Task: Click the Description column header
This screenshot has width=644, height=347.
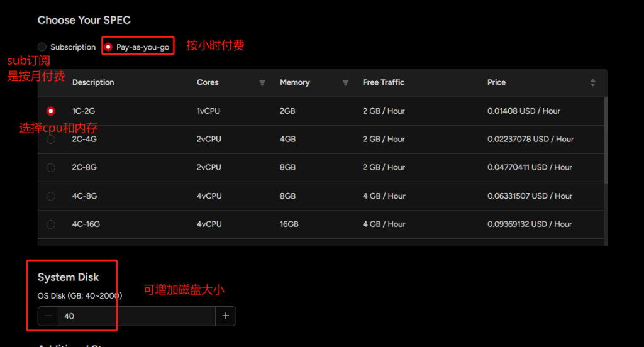Action: click(93, 82)
